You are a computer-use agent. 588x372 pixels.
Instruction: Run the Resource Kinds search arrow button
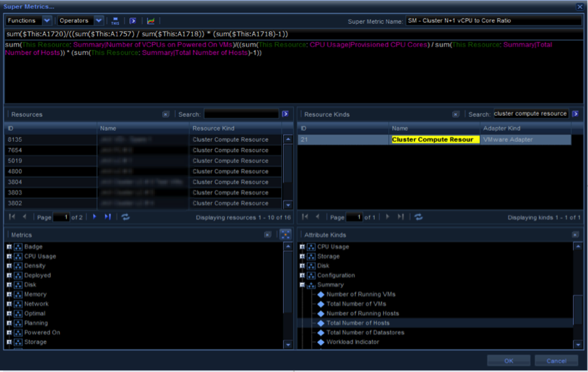pyautogui.click(x=576, y=114)
